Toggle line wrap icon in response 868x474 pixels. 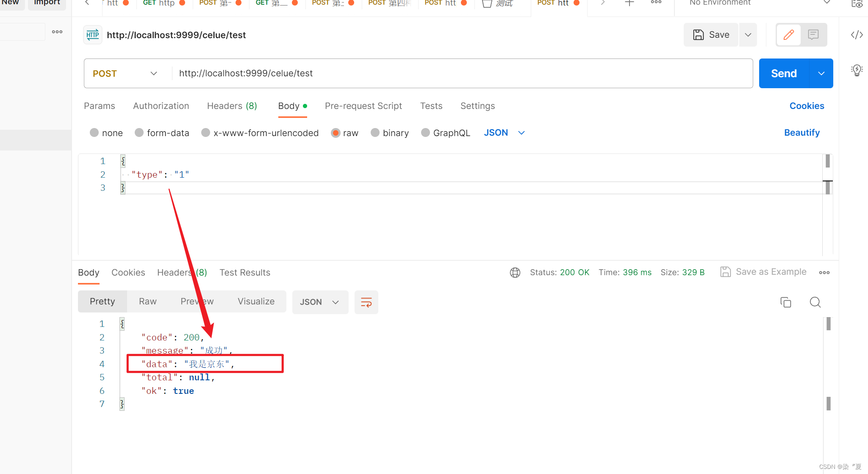[x=366, y=302]
